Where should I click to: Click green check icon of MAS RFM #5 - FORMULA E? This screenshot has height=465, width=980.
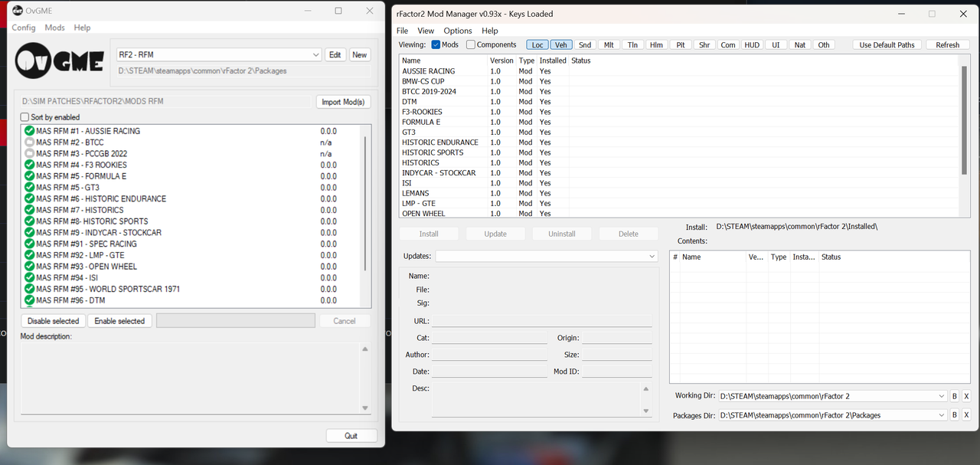tap(30, 176)
